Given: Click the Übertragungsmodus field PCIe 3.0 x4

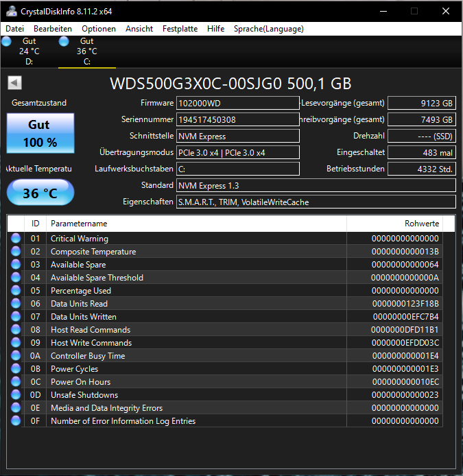Looking at the screenshot, I should click(x=238, y=152).
